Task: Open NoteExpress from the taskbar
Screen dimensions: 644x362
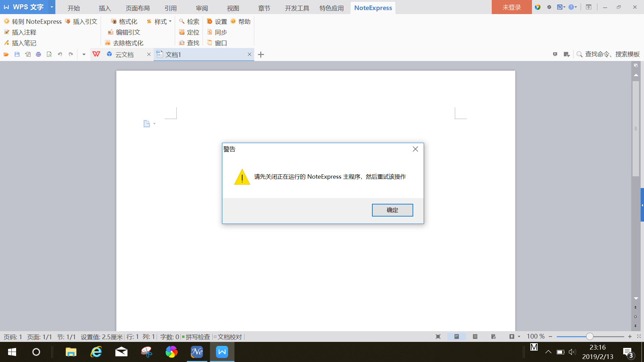Action: 197,352
